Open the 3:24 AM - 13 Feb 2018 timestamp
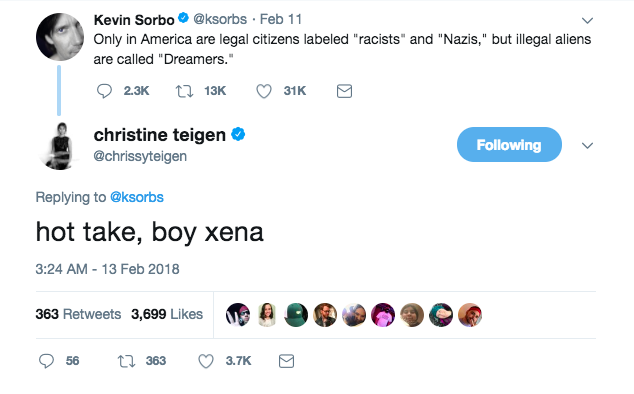634x394 pixels. click(x=107, y=269)
